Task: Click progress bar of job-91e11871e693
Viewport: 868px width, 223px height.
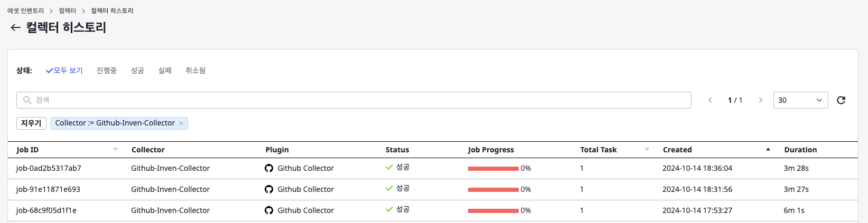Action: (x=493, y=190)
